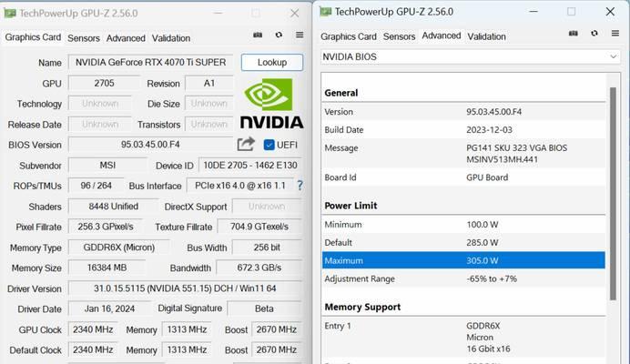630x364 pixels.
Task: Open Validation tab in left window
Action: point(171,38)
